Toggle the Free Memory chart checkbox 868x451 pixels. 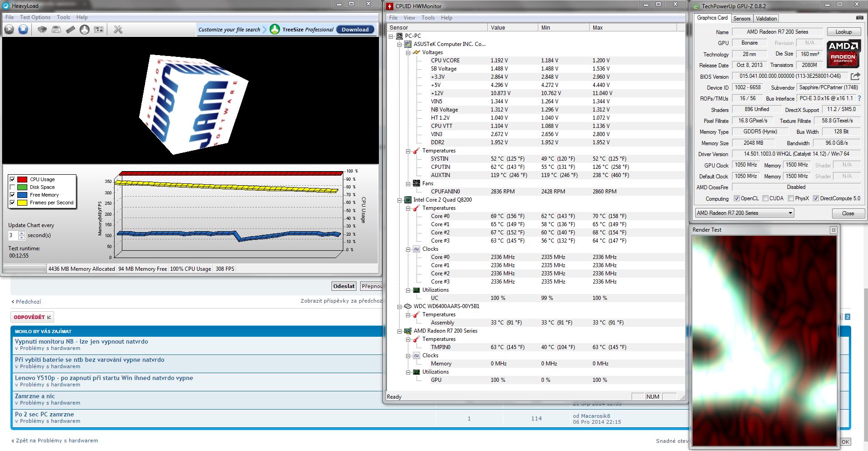coord(12,195)
